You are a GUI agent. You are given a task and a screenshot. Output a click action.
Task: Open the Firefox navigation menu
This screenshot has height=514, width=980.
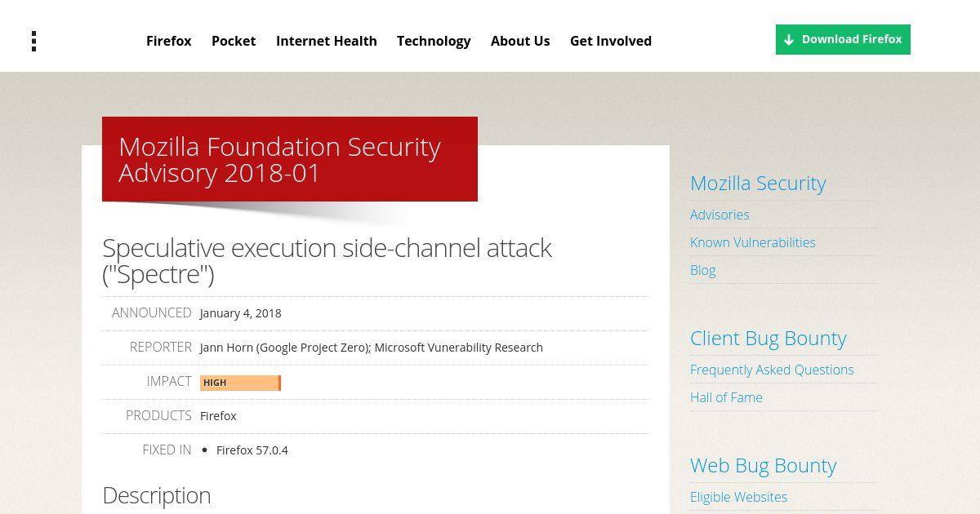click(169, 41)
